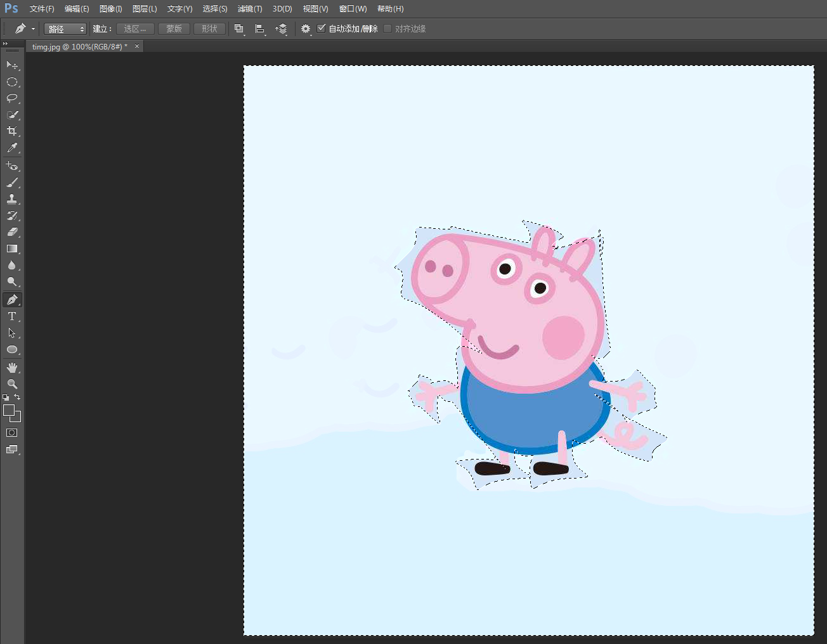Set the background color swatch
The width and height of the screenshot is (827, 644).
click(x=18, y=418)
